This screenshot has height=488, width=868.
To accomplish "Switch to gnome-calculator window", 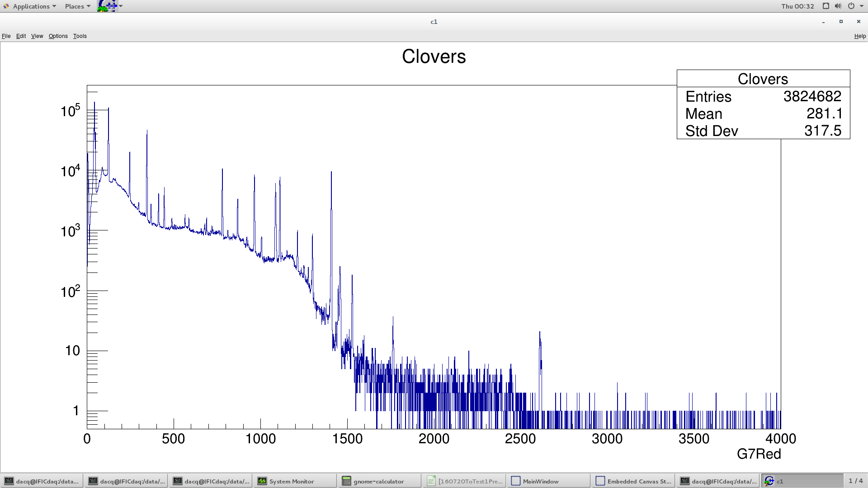I will tap(378, 481).
